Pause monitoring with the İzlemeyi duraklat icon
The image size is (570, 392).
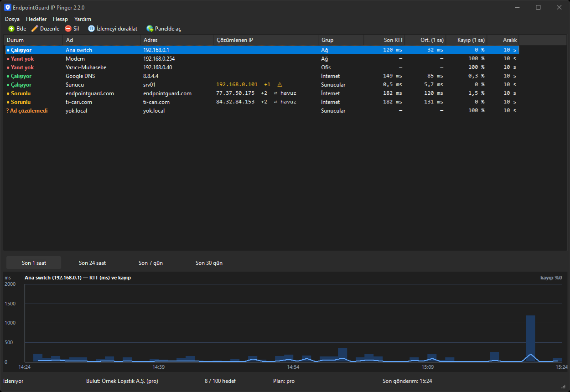click(x=91, y=29)
